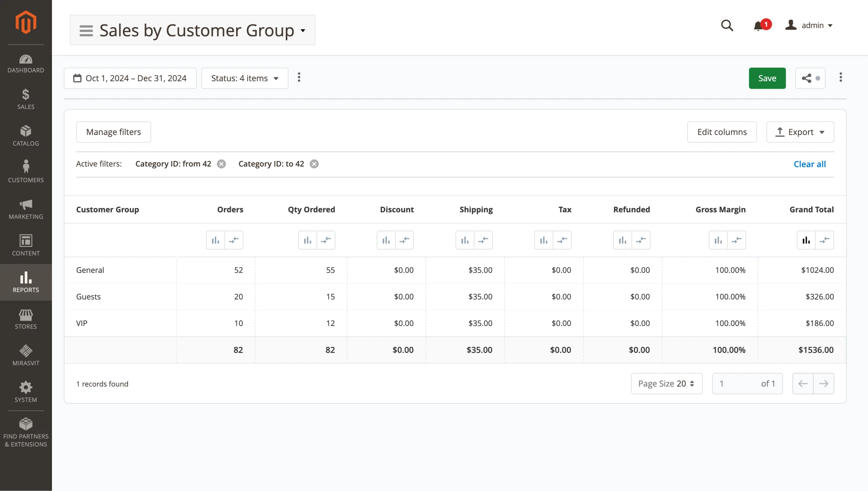Expand the Export dropdown

click(x=800, y=132)
